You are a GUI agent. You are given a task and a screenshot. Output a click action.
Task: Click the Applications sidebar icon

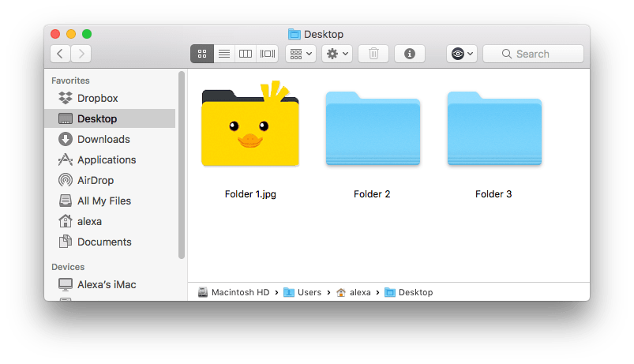tap(65, 159)
